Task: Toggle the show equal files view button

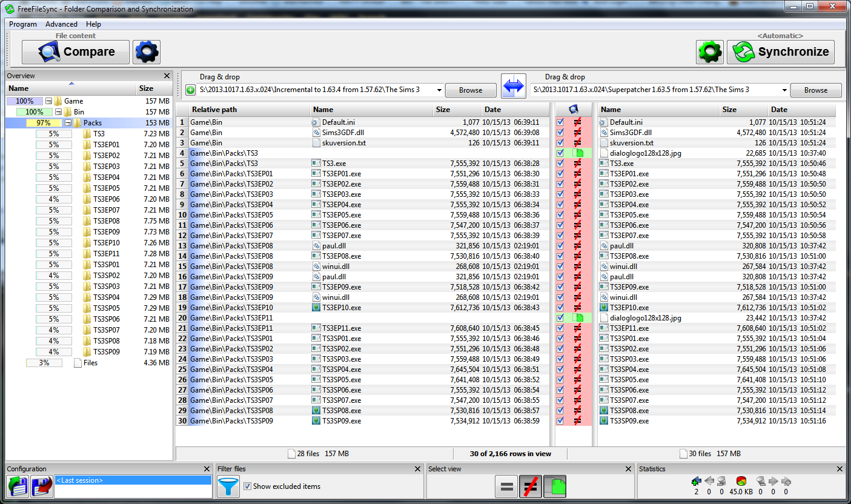Action: click(506, 486)
